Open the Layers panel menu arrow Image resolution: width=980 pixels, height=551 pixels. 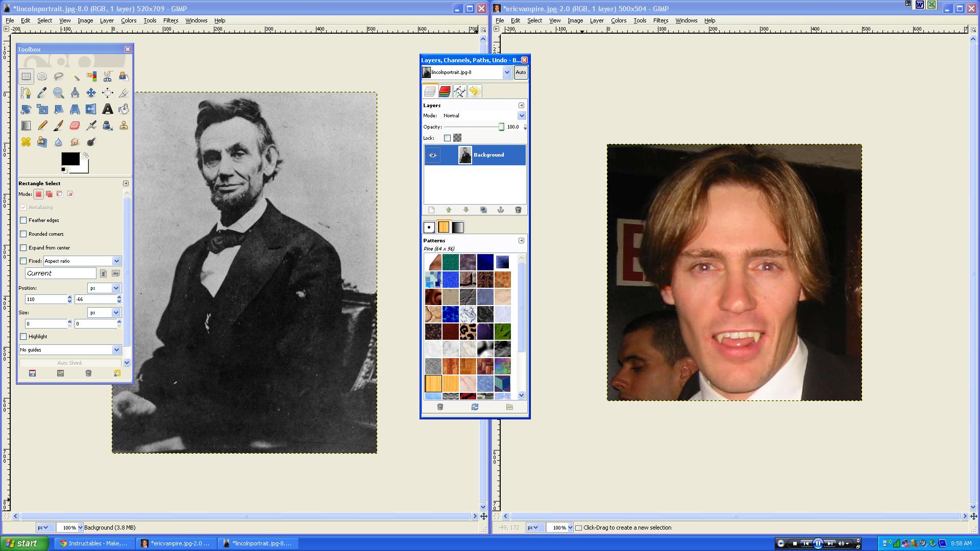(x=521, y=106)
